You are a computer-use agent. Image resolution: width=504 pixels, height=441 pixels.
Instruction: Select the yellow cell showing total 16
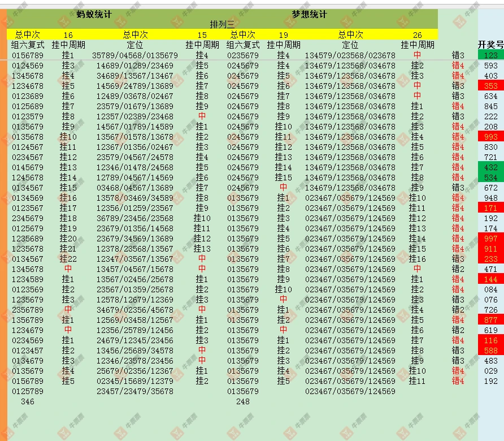(68, 34)
